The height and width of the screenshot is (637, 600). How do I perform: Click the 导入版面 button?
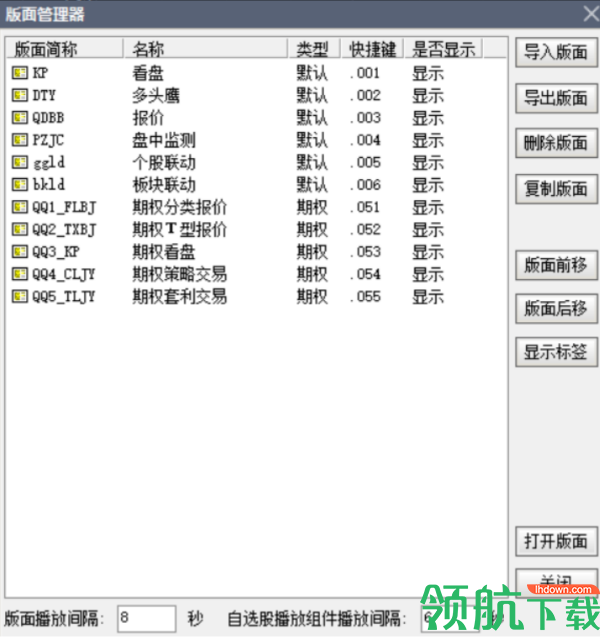coord(556,52)
